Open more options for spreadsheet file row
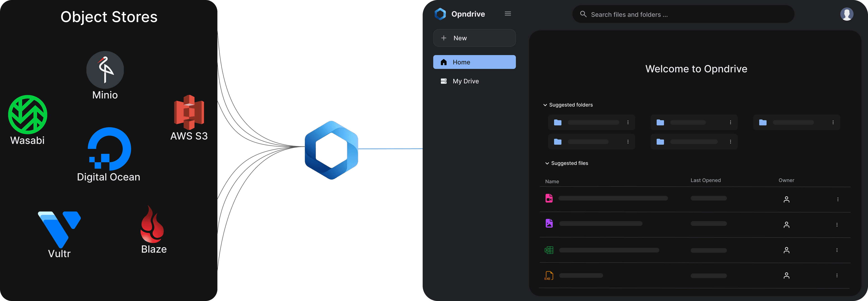 click(837, 250)
